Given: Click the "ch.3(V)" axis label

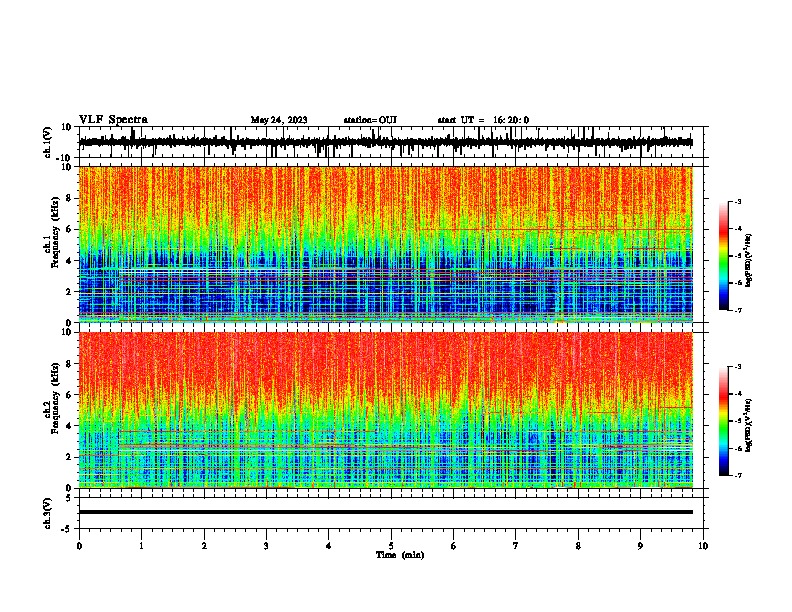Looking at the screenshot, I should [48, 513].
